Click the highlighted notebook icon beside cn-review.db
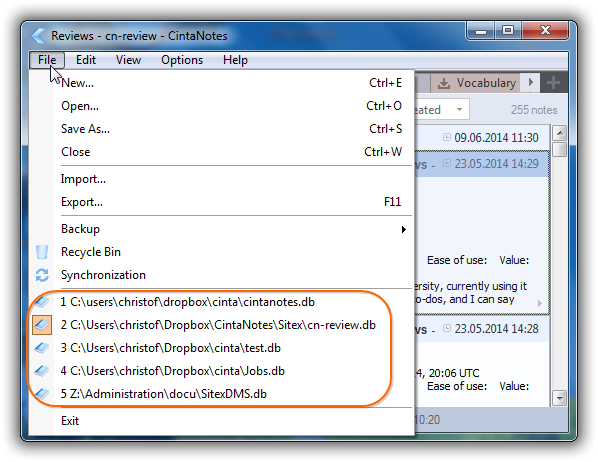Screen dimensions: 598x462 (x=42, y=325)
